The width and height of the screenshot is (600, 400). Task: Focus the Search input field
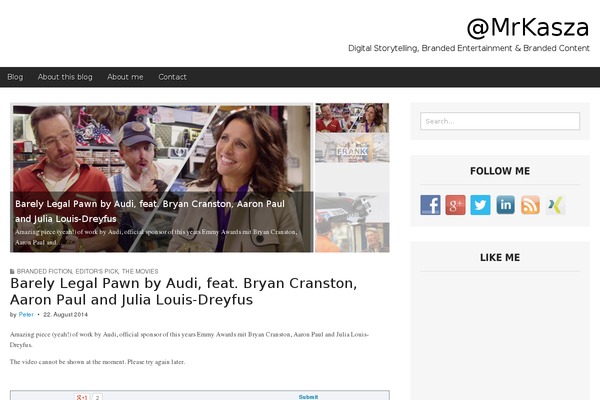[500, 121]
